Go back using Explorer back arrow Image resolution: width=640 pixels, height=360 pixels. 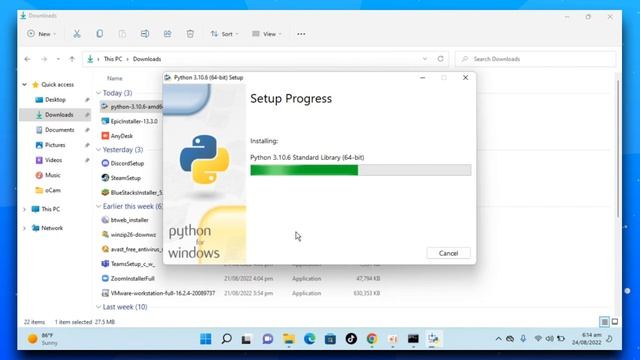point(27,59)
